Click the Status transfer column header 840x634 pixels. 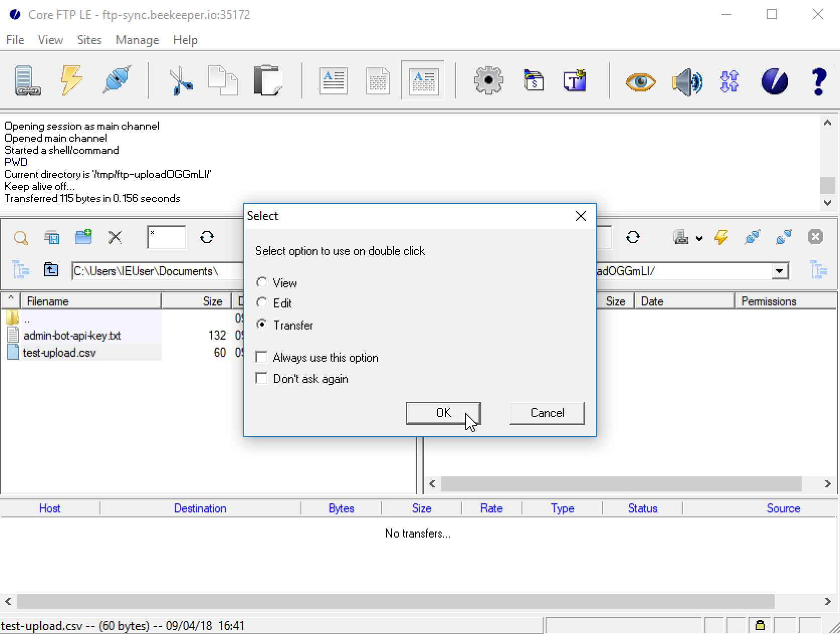pyautogui.click(x=643, y=508)
